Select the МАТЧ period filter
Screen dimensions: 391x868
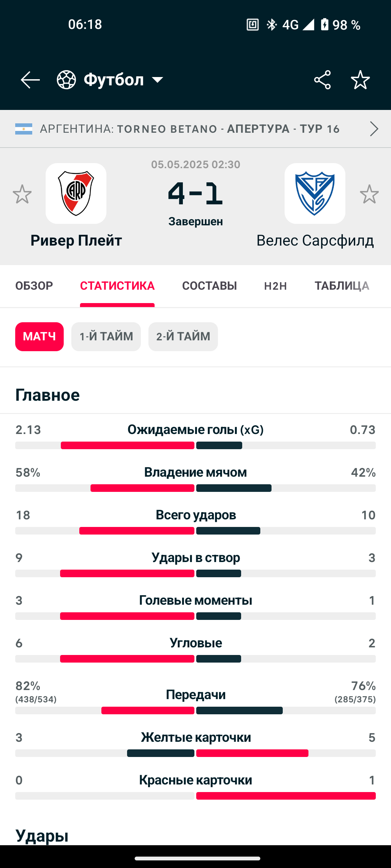[39, 336]
